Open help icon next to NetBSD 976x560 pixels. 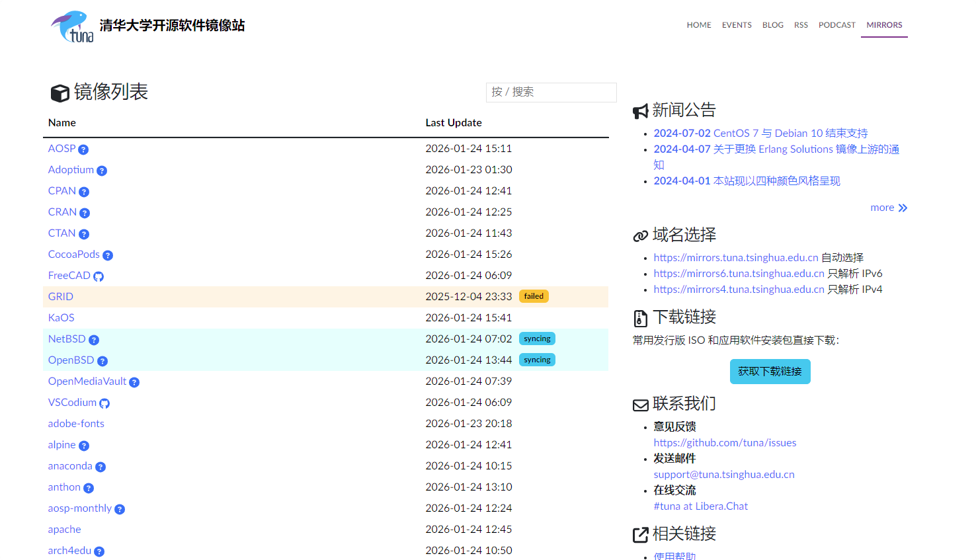click(94, 340)
